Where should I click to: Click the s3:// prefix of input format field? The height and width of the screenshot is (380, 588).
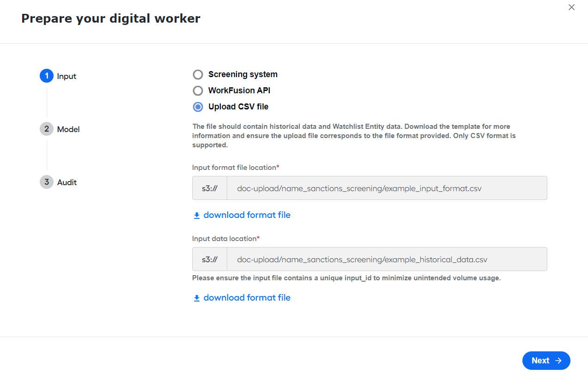[210, 188]
